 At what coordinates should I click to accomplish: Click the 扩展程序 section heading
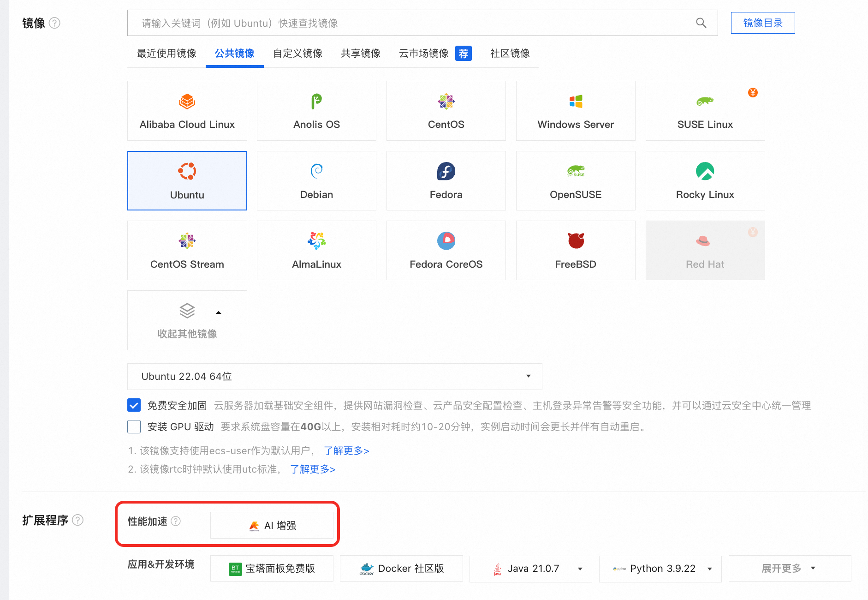(45, 520)
